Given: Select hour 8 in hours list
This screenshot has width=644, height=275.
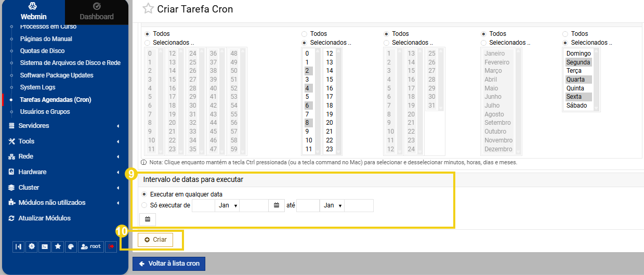Looking at the screenshot, I should click(x=308, y=123).
